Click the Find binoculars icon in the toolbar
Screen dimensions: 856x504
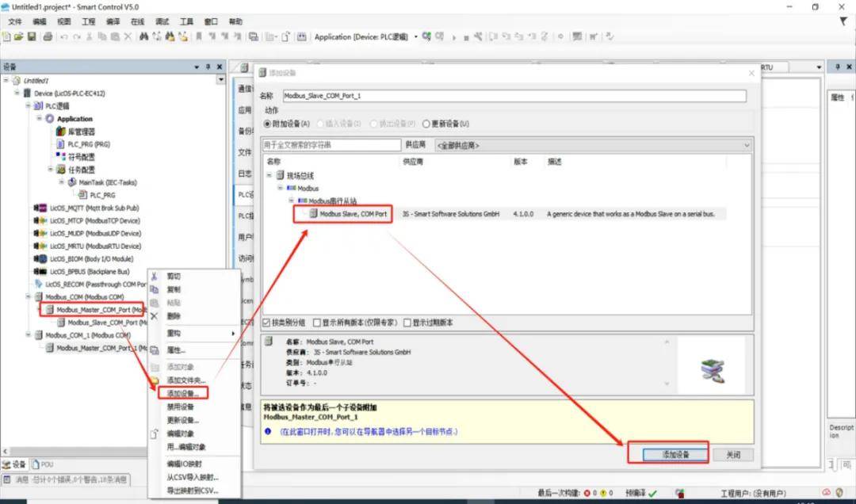pos(143,36)
